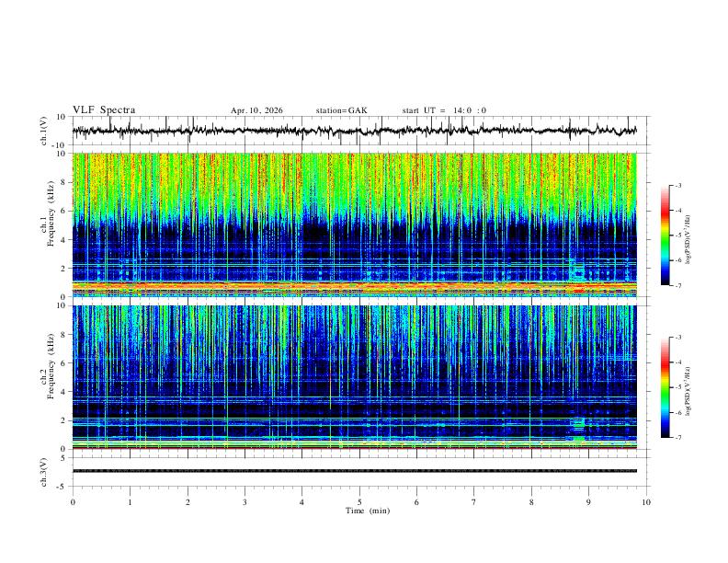Click the upper 'log(PSD)(V²/Hz)' colorbar label
728x563 pixels.
688,239
